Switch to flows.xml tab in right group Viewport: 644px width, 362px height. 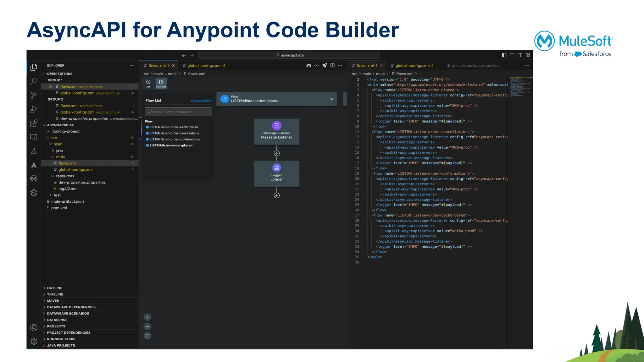point(367,66)
